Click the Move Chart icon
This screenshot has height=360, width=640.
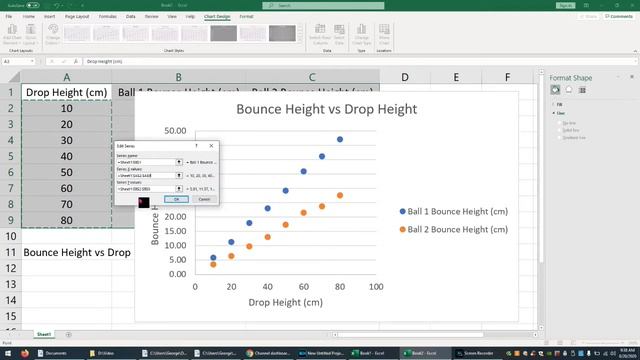pos(384,29)
